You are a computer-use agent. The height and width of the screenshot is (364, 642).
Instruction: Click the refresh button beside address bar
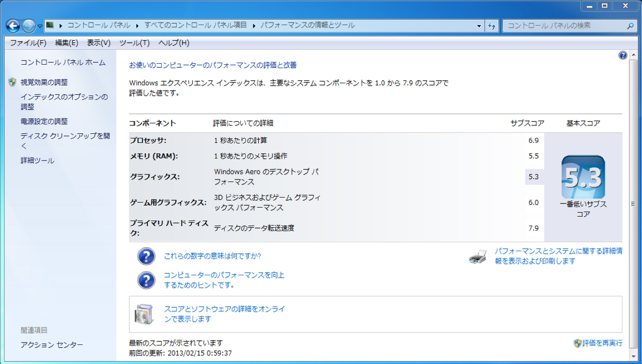click(x=492, y=26)
